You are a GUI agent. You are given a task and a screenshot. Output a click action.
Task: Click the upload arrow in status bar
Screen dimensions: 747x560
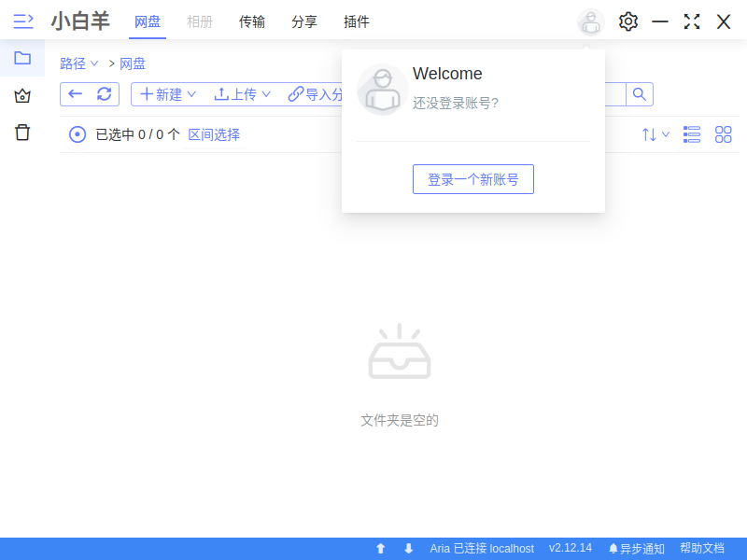tap(380, 549)
